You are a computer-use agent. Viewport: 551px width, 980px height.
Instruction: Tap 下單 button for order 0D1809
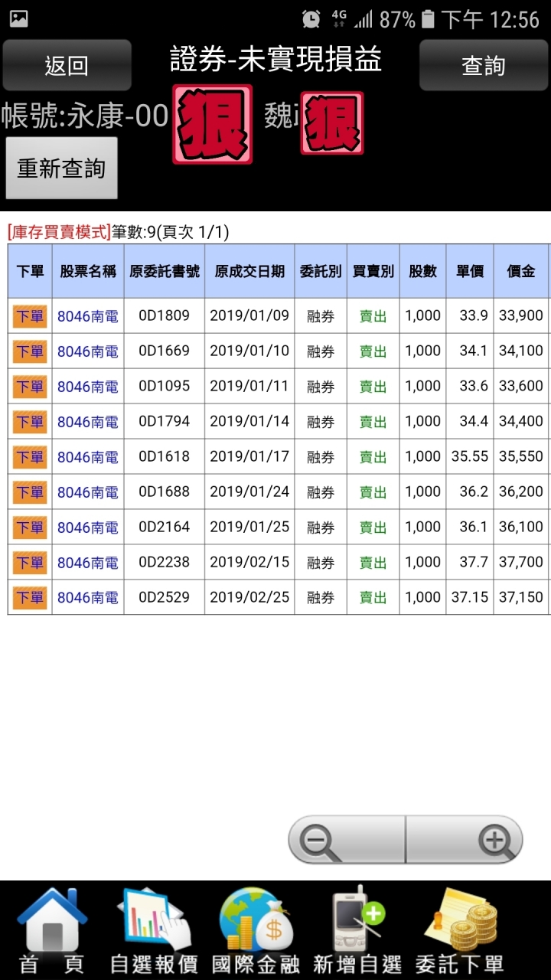[x=30, y=316]
